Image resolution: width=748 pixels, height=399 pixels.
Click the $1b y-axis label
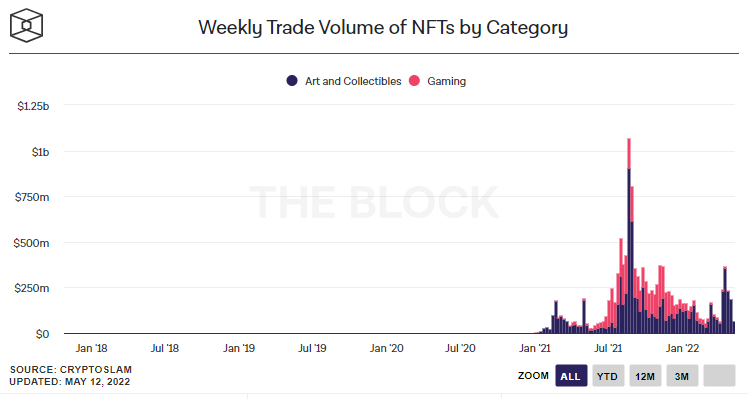(x=41, y=152)
